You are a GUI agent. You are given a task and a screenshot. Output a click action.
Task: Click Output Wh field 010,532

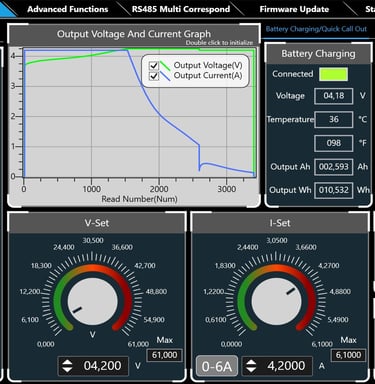coord(333,190)
